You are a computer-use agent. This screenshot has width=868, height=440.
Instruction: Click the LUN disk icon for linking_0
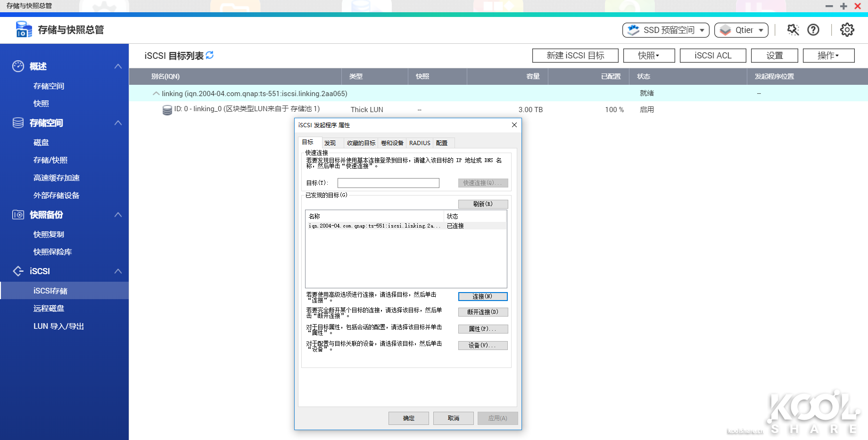pyautogui.click(x=167, y=110)
